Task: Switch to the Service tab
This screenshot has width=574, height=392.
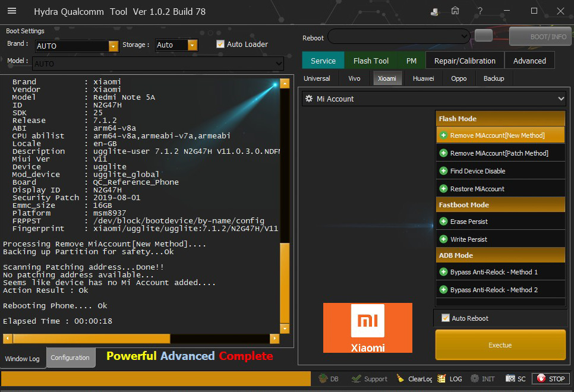Action: (x=323, y=61)
